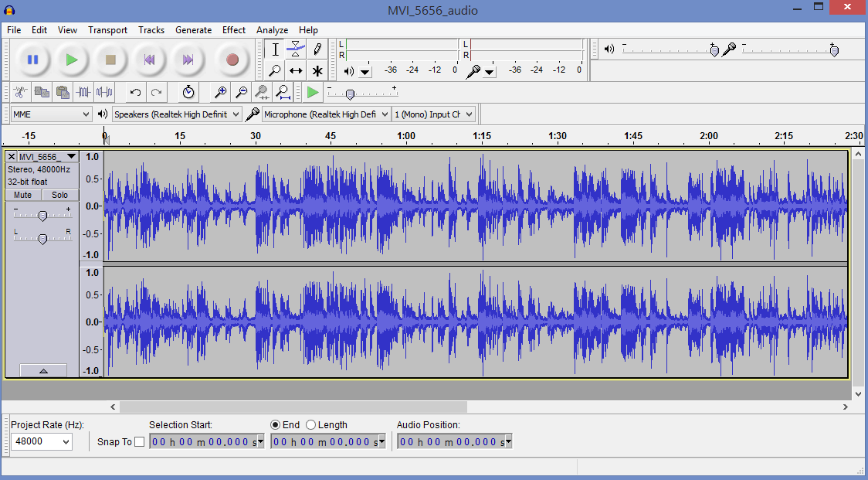Adjust the track gain slider
868x480 pixels.
point(43,215)
